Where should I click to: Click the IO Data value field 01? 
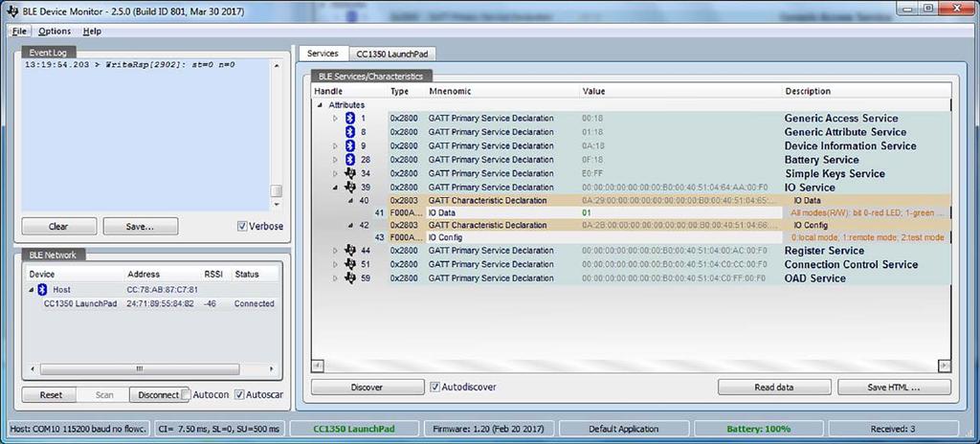[680, 213]
